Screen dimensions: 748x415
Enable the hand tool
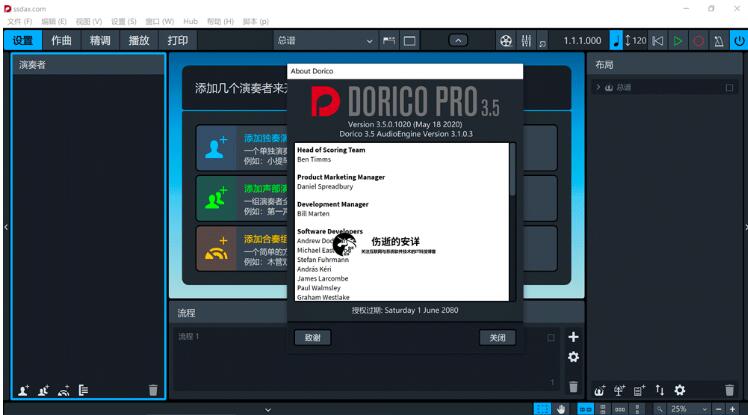561,409
